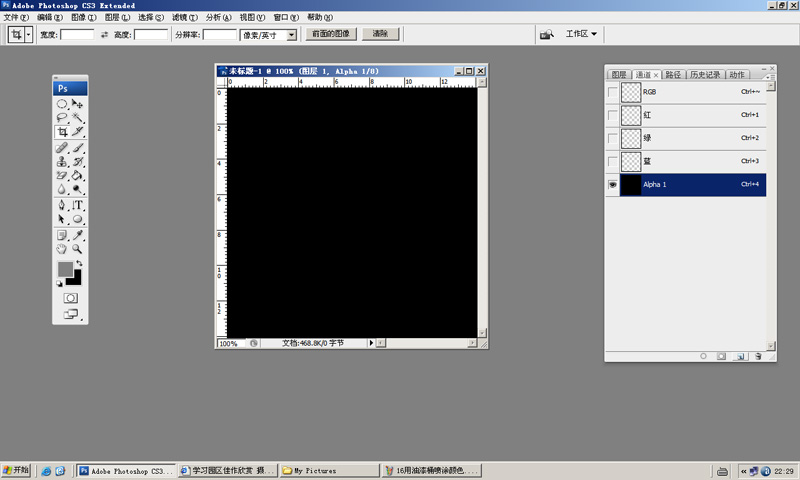Image resolution: width=800 pixels, height=480 pixels.
Task: Select the Magic Wand tool
Action: tap(78, 117)
